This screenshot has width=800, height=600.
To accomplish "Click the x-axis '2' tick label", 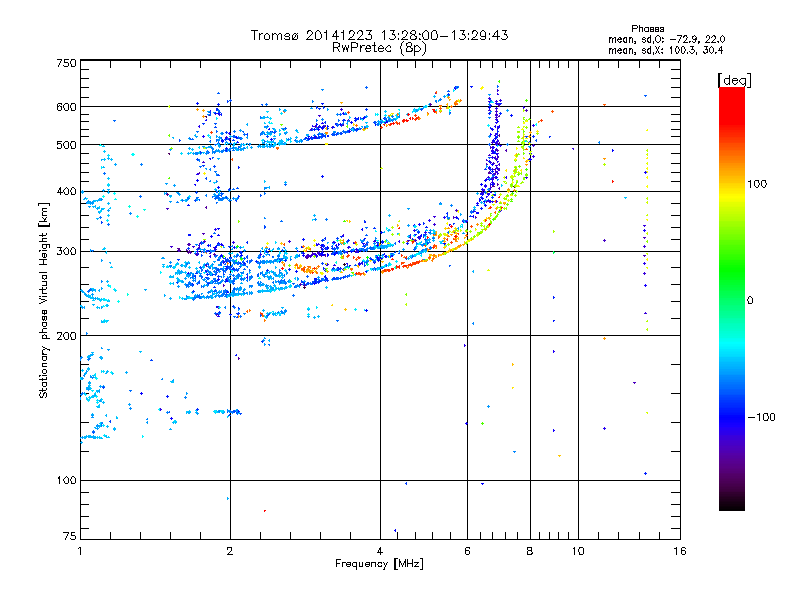I will click(230, 551).
